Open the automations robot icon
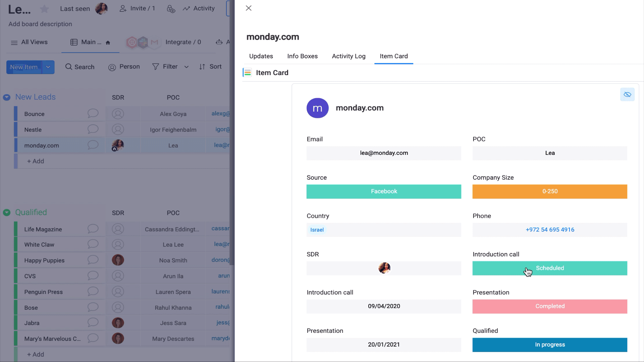 tap(219, 42)
